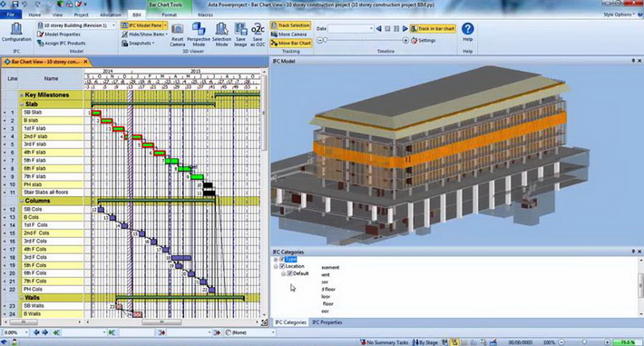This screenshot has width=644, height=346.
Task: Open Model Properties
Action: tap(59, 35)
